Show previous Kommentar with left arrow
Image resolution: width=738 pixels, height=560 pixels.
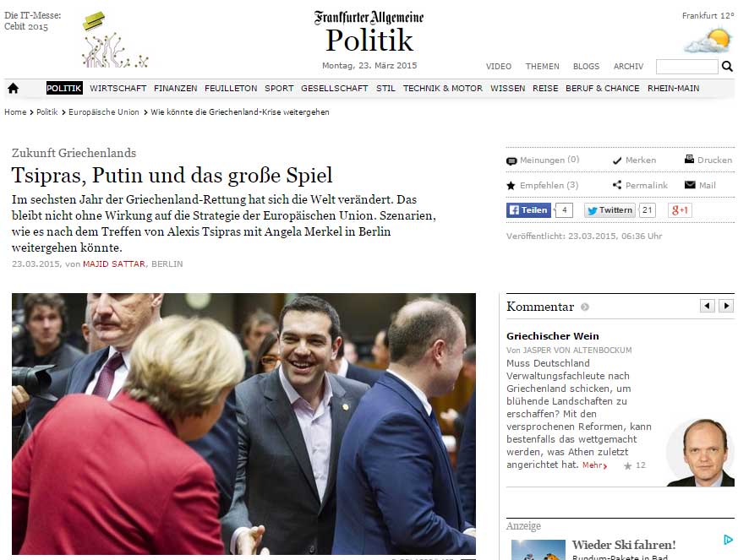(x=708, y=306)
